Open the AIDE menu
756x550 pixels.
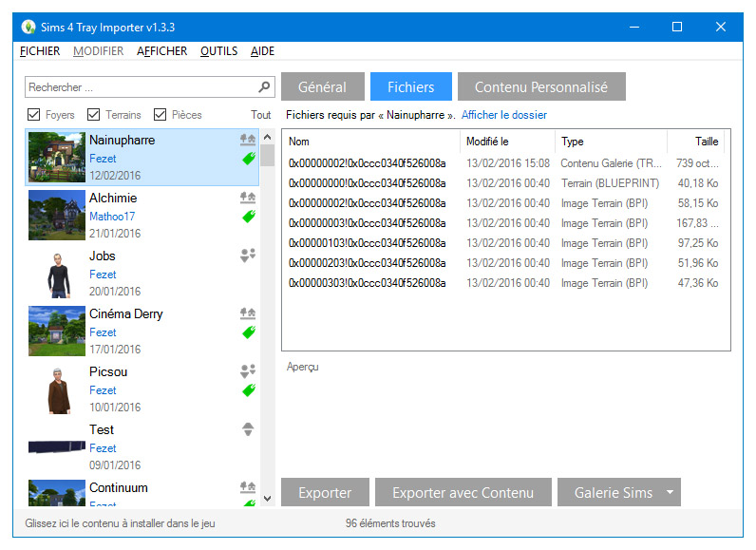262,51
